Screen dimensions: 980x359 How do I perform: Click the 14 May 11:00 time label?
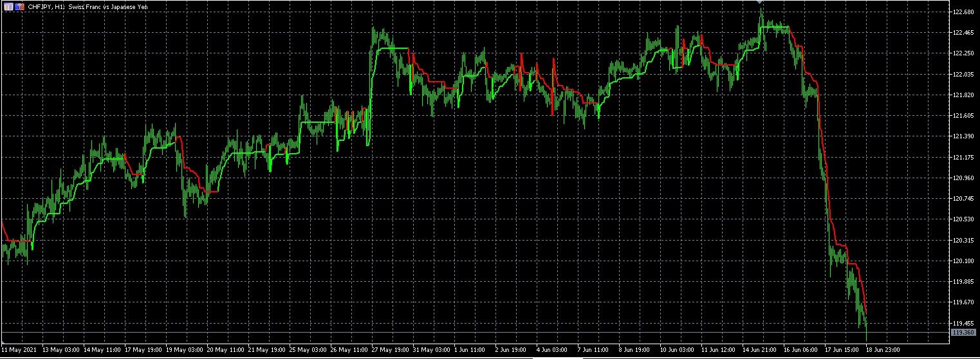[102, 349]
